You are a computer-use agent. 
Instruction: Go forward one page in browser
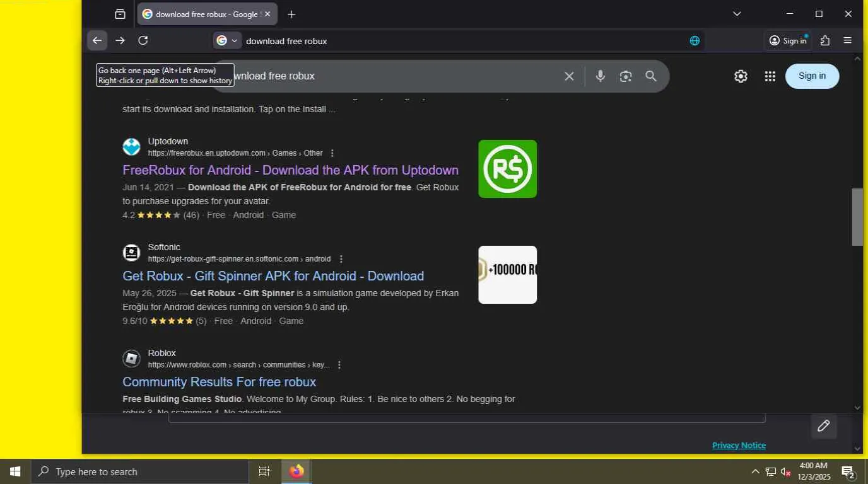(120, 40)
